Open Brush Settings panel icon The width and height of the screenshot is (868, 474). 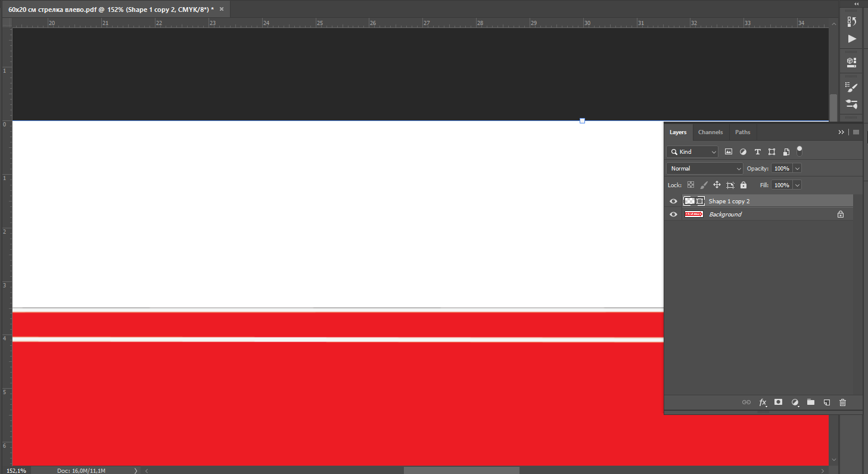tap(852, 88)
